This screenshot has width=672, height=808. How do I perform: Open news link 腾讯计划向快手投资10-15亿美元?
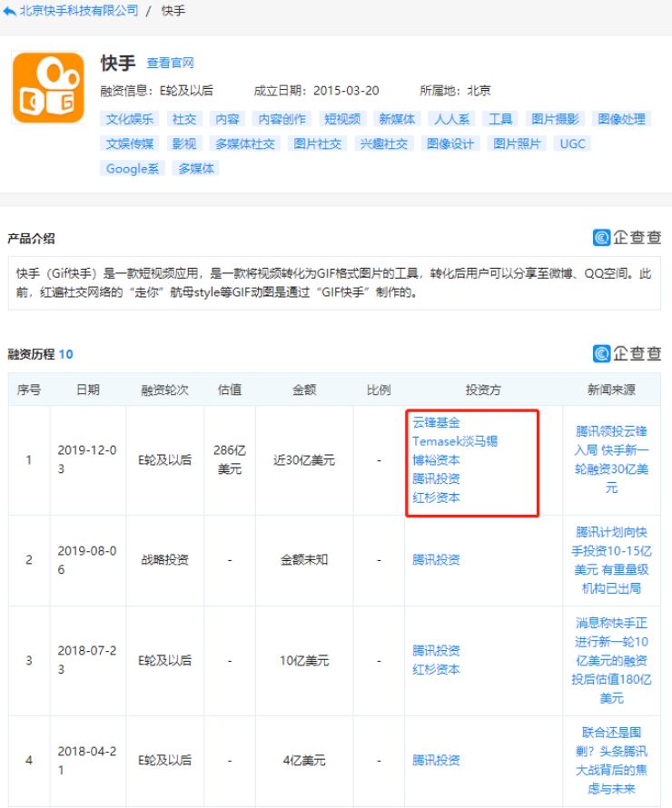tap(611, 560)
